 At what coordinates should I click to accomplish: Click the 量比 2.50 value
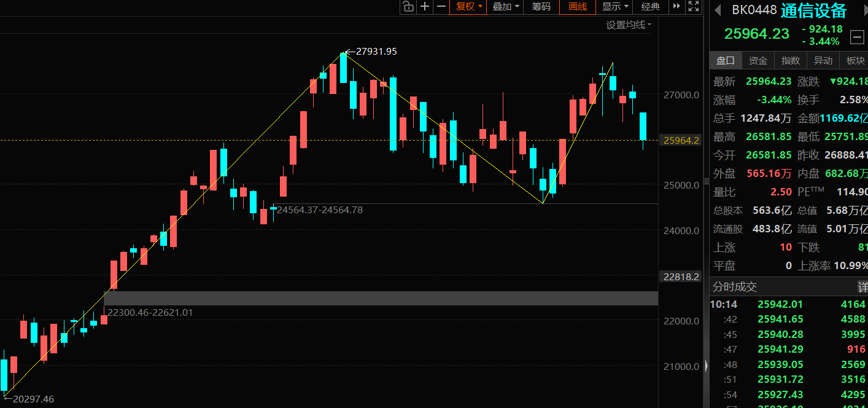[781, 192]
